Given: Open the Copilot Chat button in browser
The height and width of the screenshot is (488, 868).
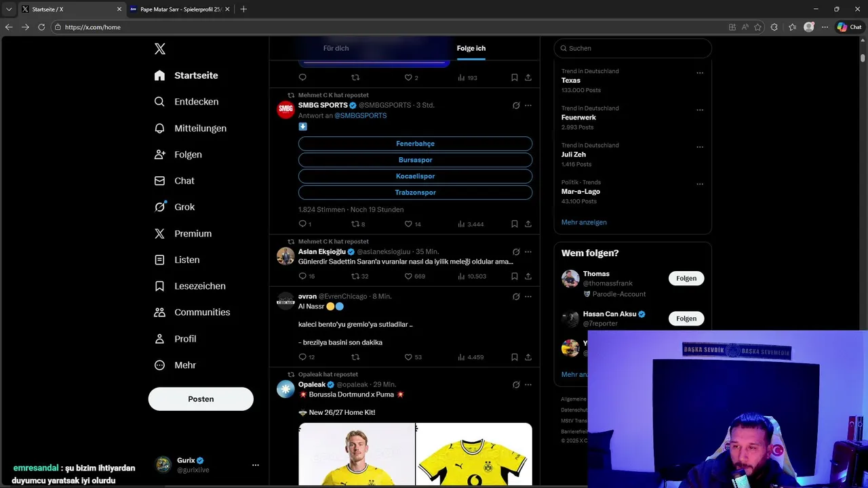Looking at the screenshot, I should click(x=849, y=27).
